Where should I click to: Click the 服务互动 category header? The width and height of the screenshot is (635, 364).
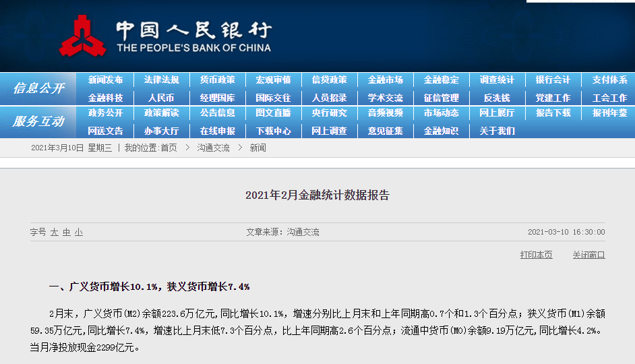click(x=38, y=121)
